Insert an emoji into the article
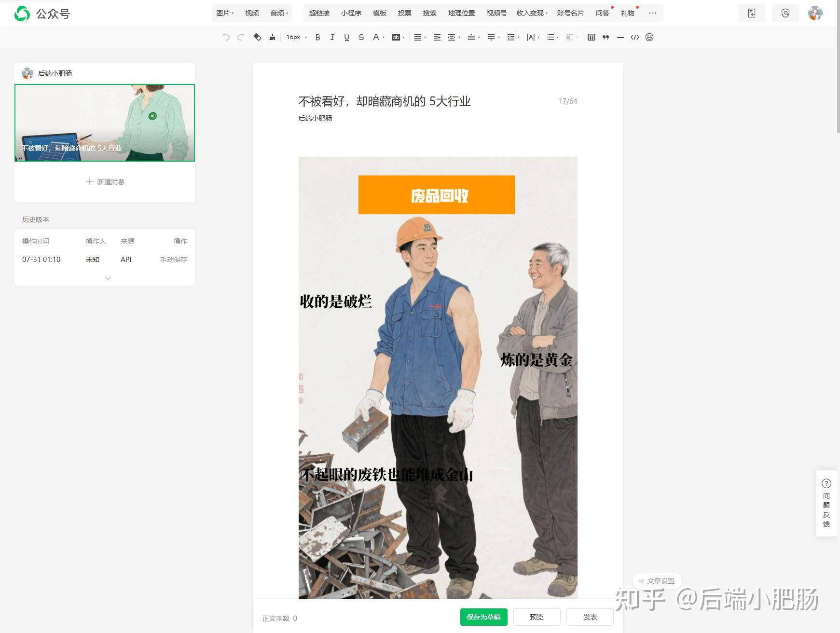 click(650, 37)
